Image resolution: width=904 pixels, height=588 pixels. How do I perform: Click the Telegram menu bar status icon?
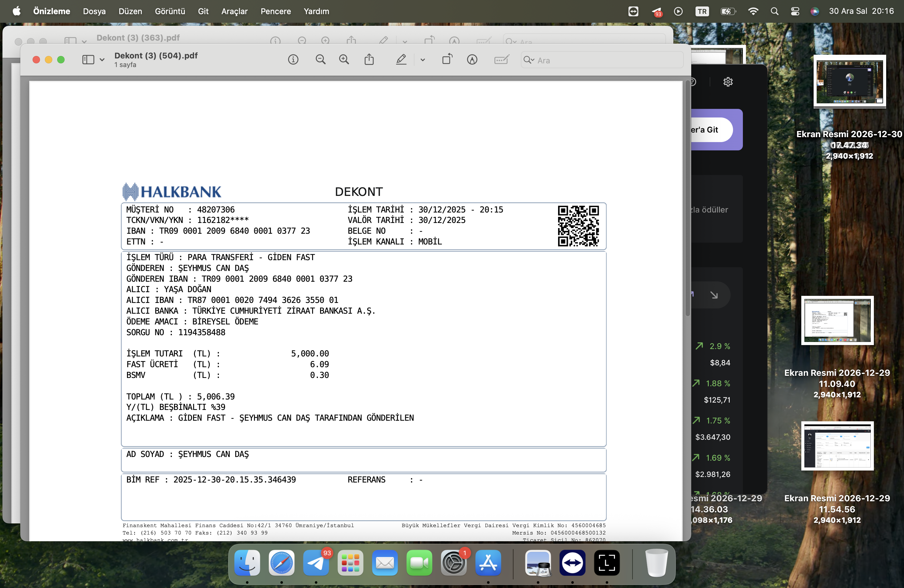coord(657,12)
